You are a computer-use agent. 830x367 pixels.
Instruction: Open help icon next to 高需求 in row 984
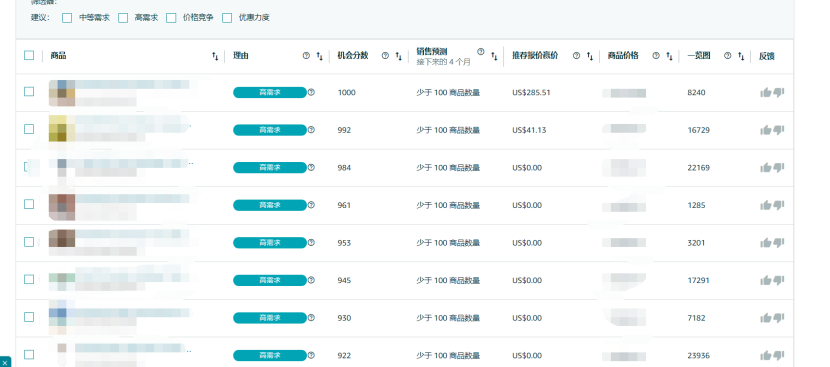(x=311, y=167)
